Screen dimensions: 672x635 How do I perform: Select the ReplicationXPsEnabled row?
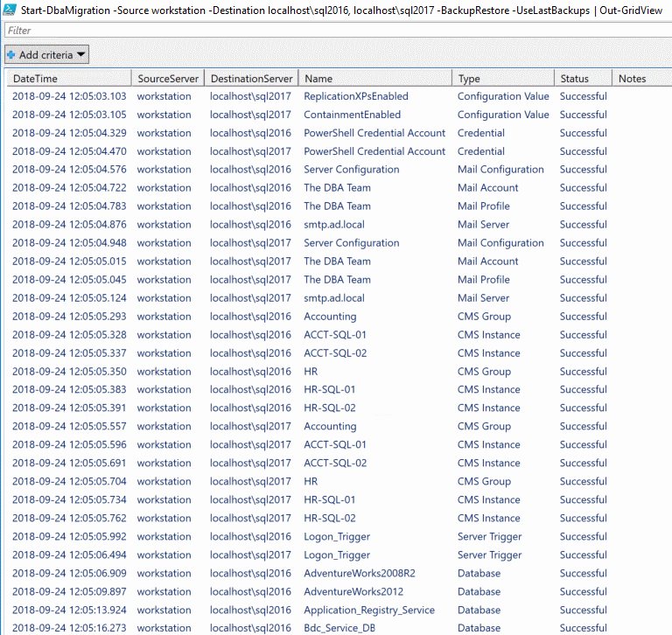[x=355, y=96]
